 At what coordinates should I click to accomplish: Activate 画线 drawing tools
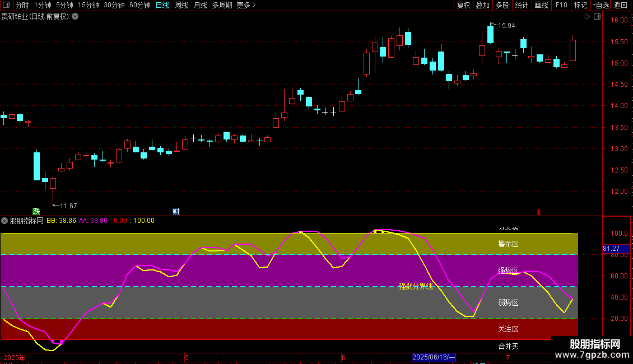pyautogui.click(x=541, y=5)
